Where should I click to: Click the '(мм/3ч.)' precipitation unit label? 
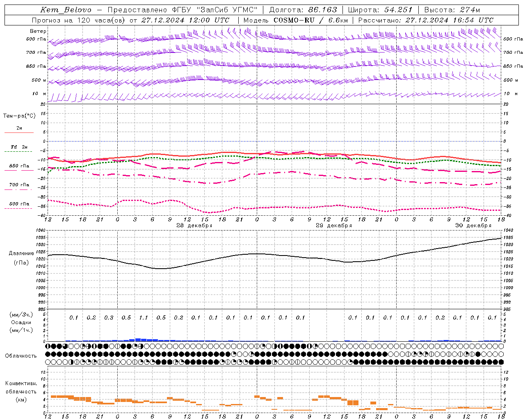point(21,315)
